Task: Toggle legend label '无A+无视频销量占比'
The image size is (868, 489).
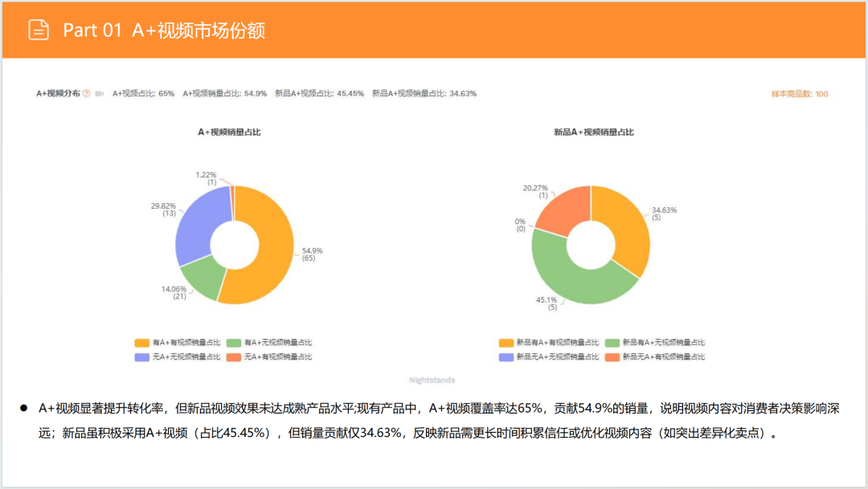Action: pyautogui.click(x=186, y=357)
